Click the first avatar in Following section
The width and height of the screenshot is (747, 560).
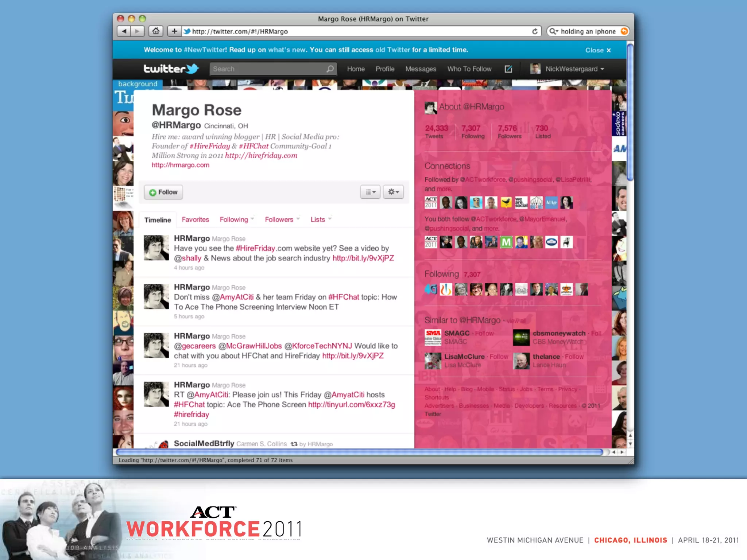(431, 289)
